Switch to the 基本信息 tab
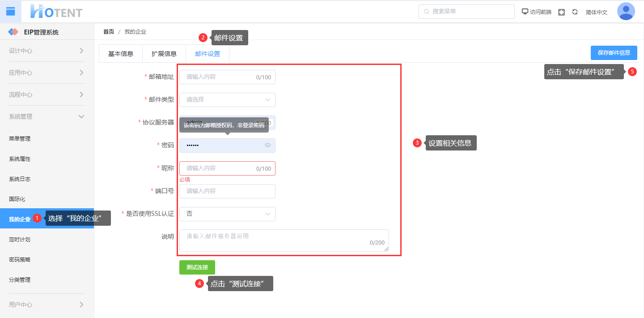Image resolution: width=644 pixels, height=318 pixels. point(121,54)
